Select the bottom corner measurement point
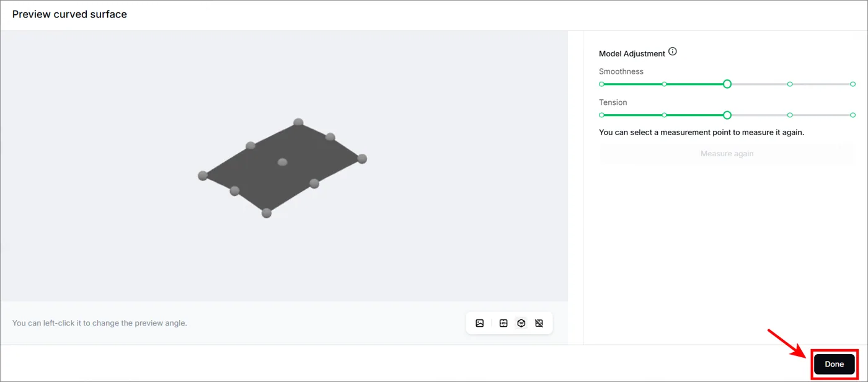 pos(267,213)
